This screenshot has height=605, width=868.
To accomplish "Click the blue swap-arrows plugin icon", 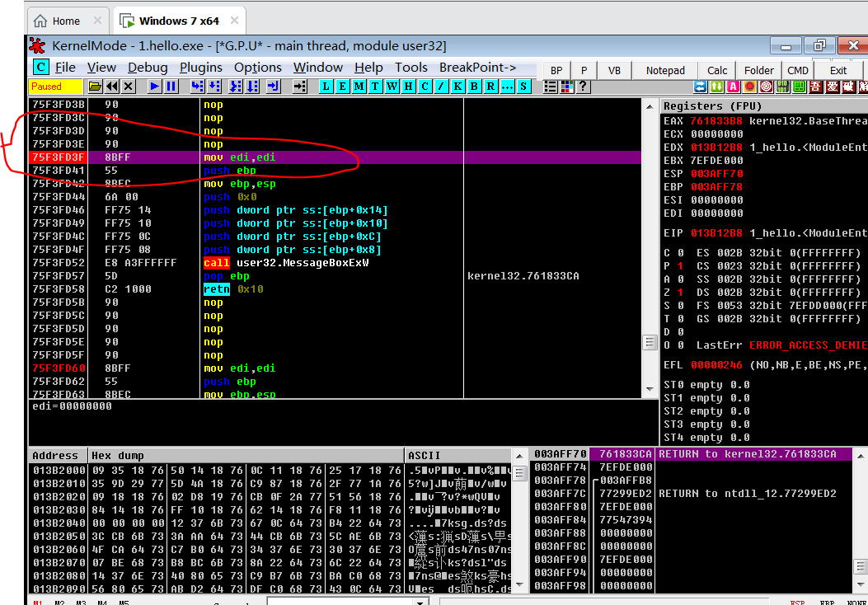I will (x=701, y=87).
